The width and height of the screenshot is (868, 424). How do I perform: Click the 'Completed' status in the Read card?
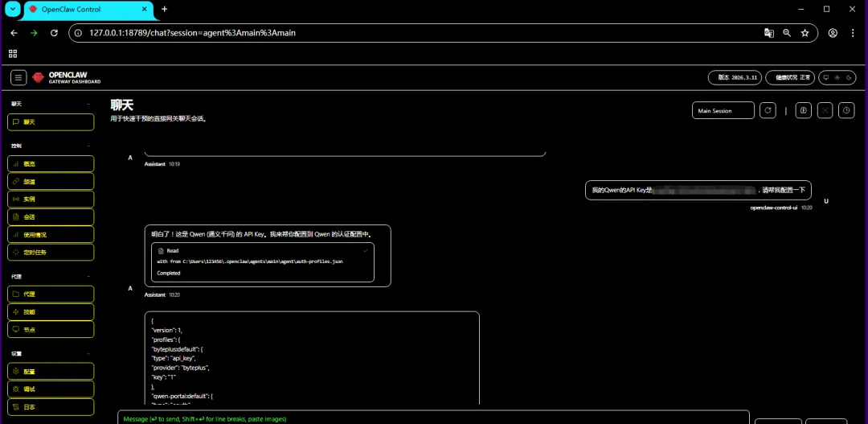click(x=168, y=274)
